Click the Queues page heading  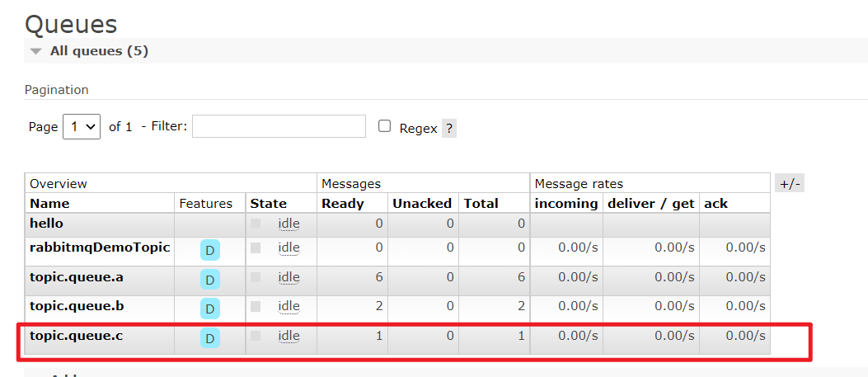point(71,25)
